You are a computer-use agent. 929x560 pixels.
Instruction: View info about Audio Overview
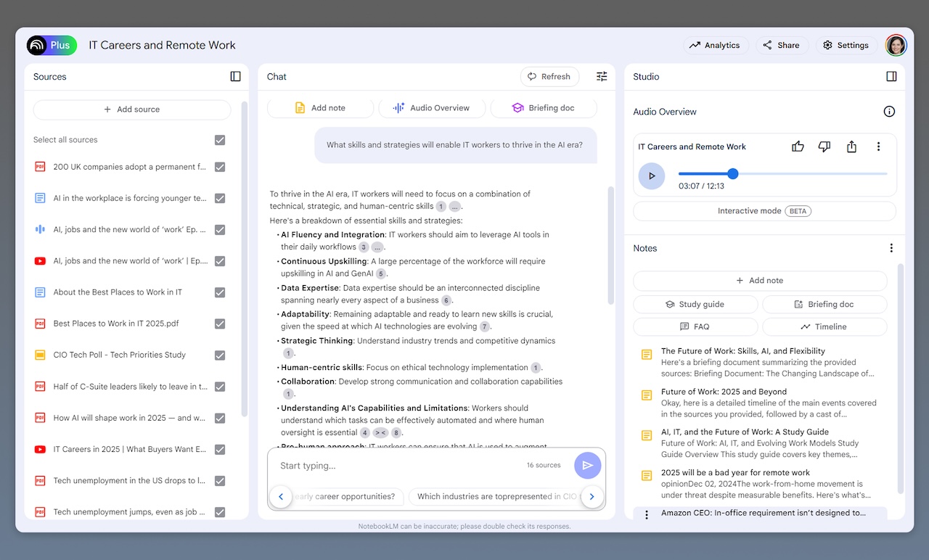pos(888,111)
